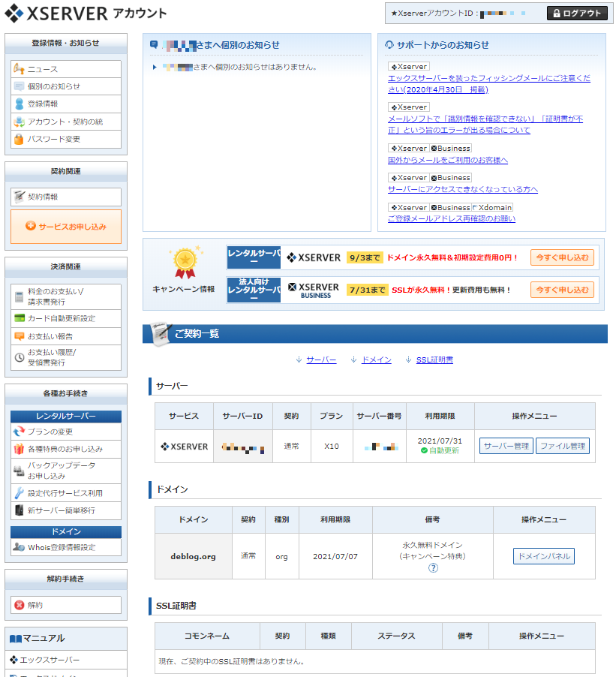
Task: Open the 国外からメールをご利用のお客様へ link
Action: (448, 160)
